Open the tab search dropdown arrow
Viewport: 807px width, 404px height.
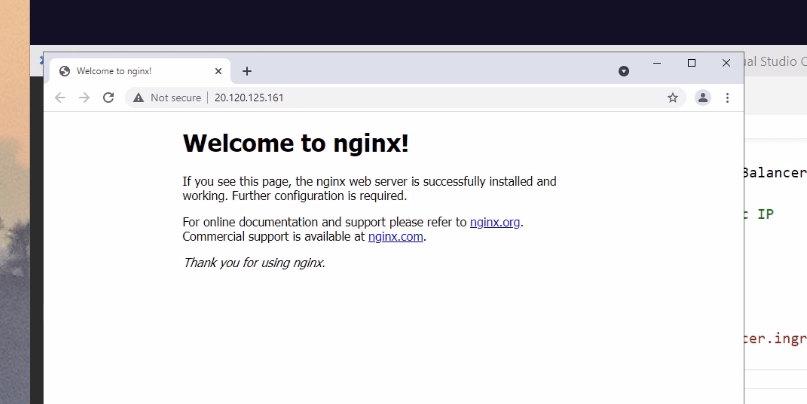[624, 72]
